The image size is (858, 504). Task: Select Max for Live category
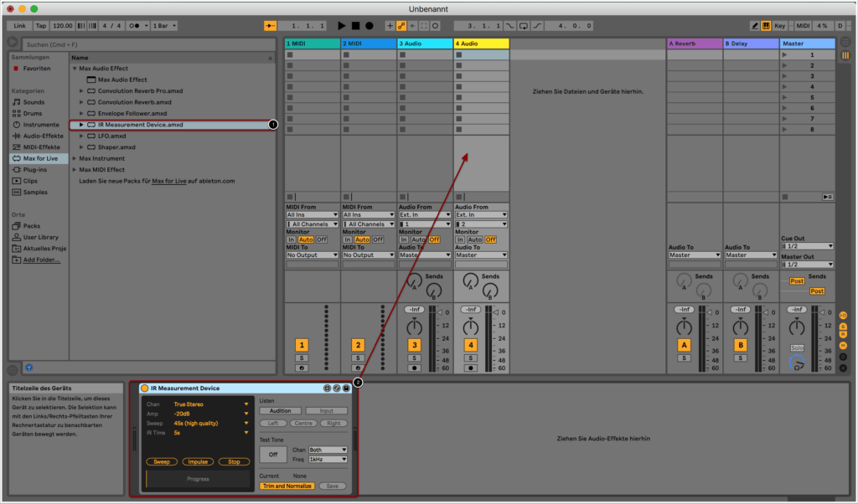click(39, 158)
